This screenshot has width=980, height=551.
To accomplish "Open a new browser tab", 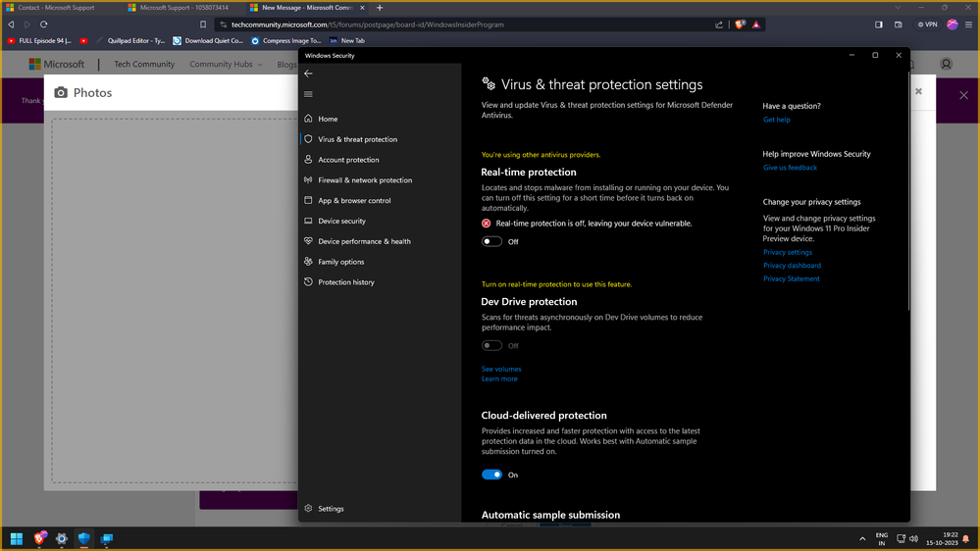I will point(380,8).
